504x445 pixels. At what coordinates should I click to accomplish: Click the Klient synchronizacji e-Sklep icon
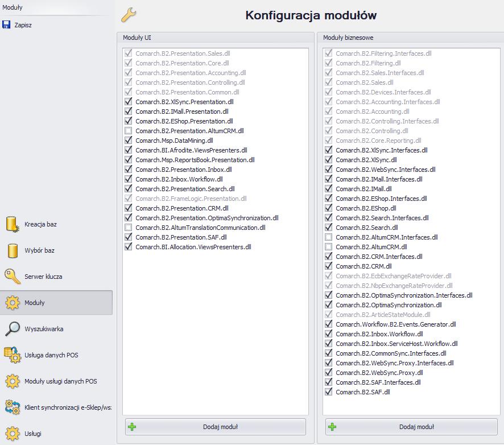click(13, 407)
